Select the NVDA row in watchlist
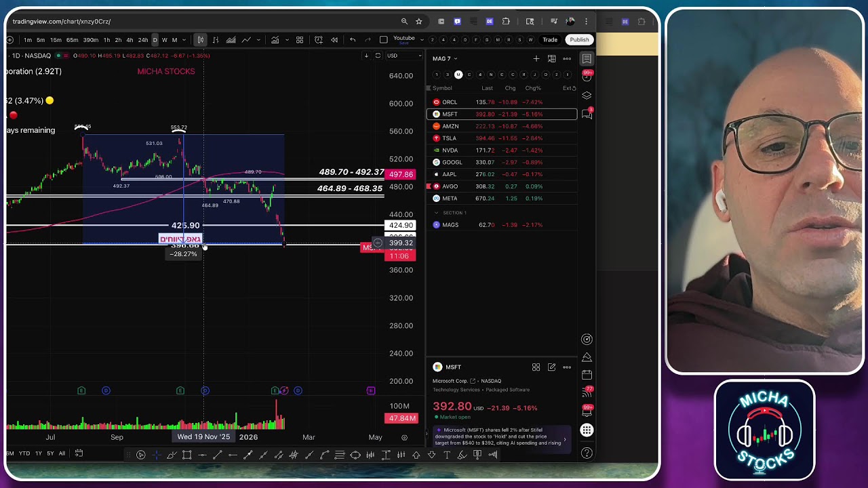 tap(502, 150)
